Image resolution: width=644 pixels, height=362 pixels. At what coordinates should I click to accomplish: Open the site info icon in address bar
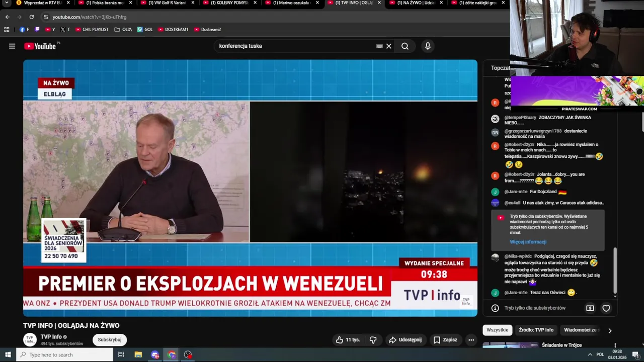[46, 17]
